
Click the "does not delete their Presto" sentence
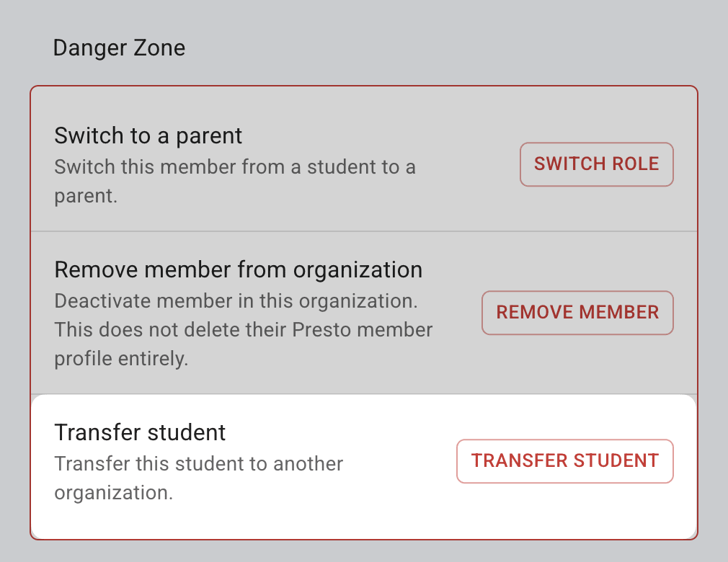244,330
